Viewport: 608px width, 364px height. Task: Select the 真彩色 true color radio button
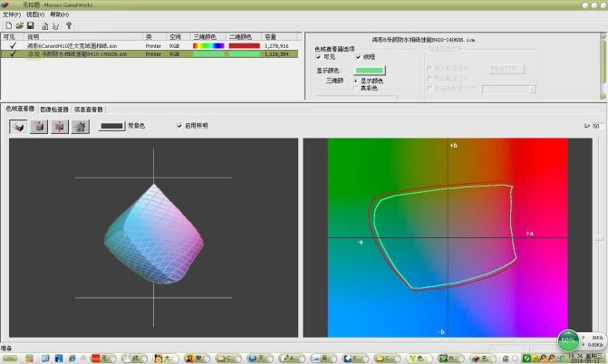356,87
